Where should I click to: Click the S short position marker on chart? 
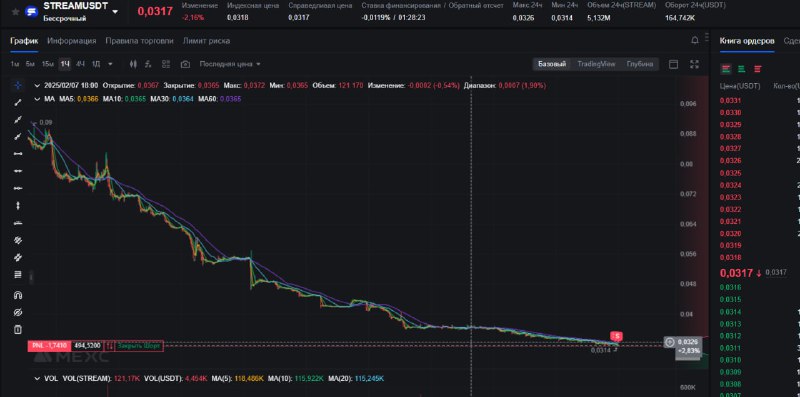[617, 336]
